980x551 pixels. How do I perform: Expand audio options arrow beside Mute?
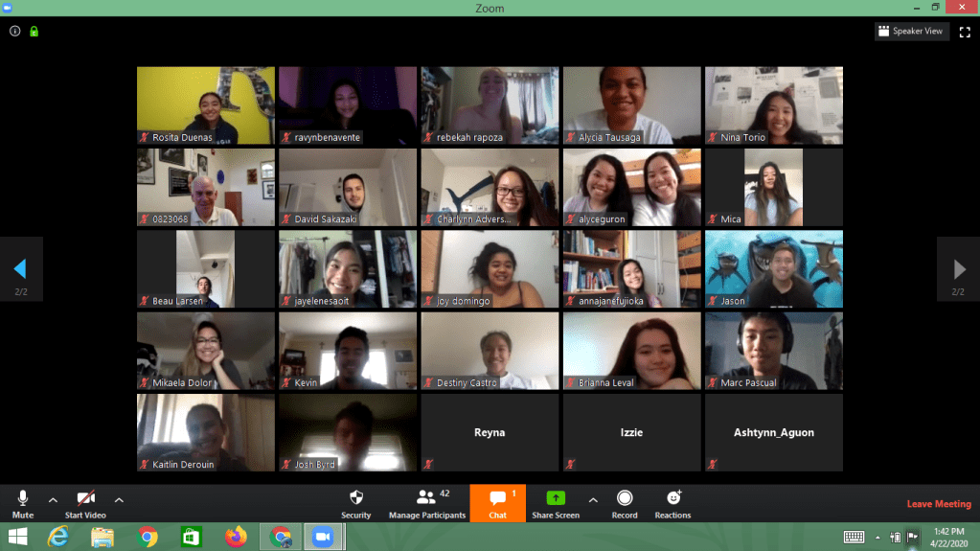tap(53, 499)
